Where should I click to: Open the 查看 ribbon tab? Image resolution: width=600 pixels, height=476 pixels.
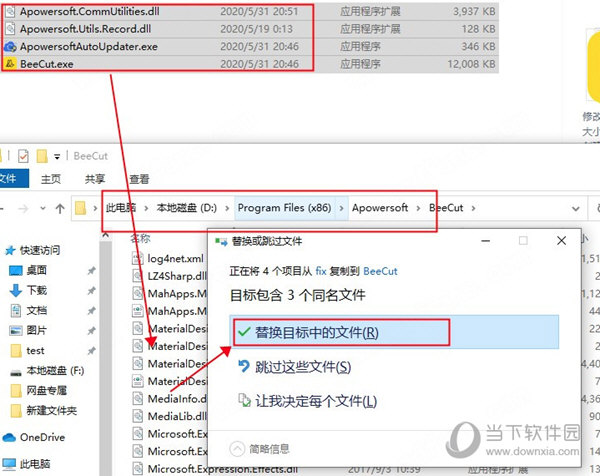139,179
